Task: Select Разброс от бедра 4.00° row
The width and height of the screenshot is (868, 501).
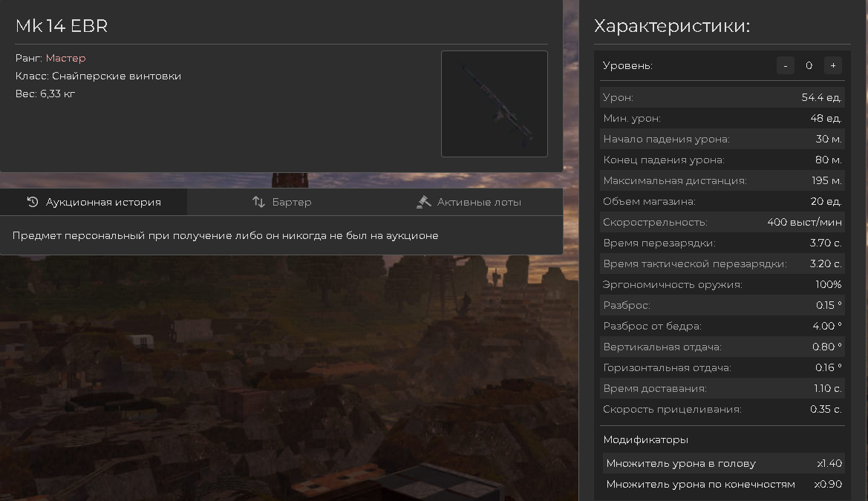Action: point(722,326)
